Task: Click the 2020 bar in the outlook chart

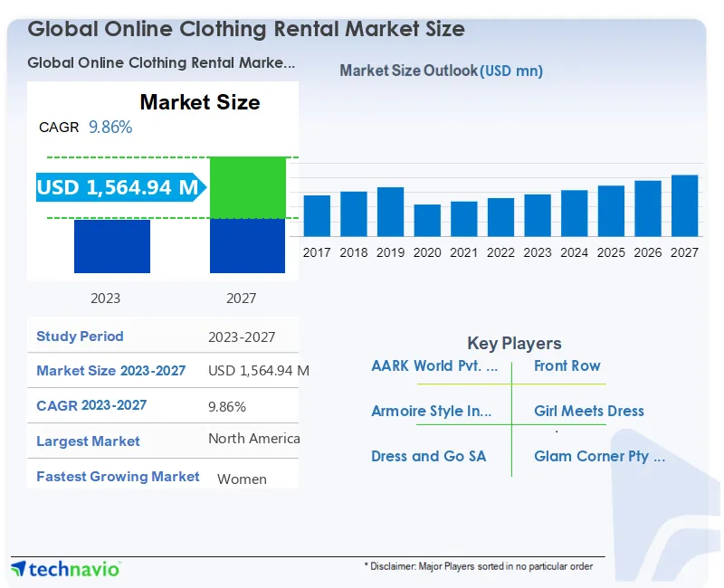Action: click(427, 221)
